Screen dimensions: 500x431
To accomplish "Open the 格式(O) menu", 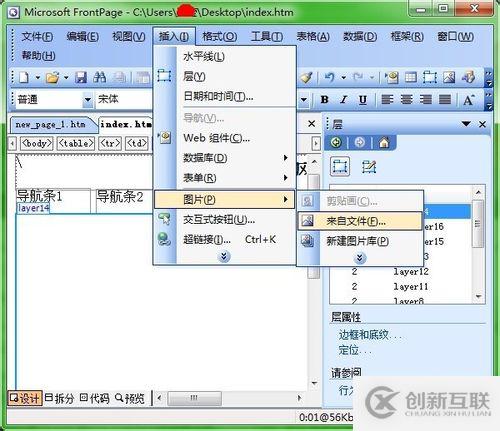I will click(x=220, y=36).
